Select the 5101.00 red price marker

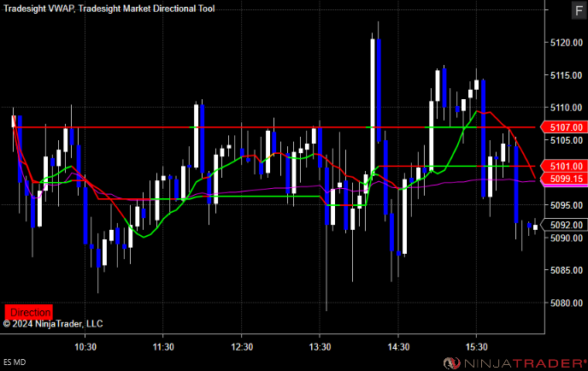point(563,166)
